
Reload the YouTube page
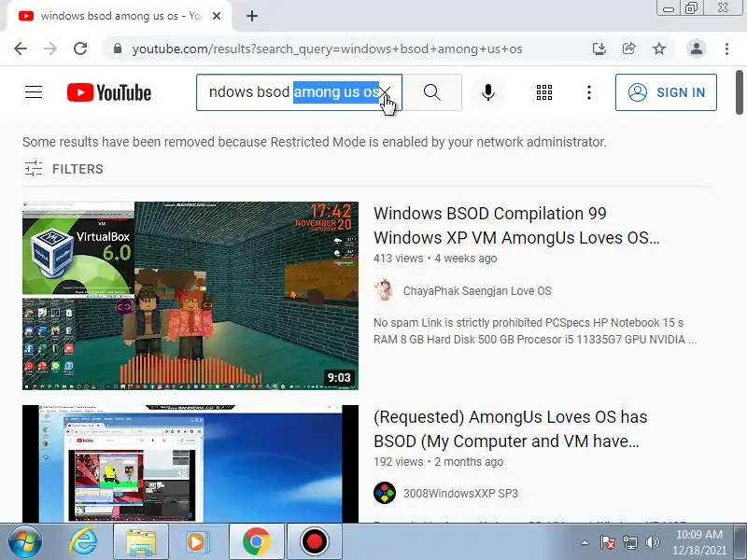(x=80, y=49)
